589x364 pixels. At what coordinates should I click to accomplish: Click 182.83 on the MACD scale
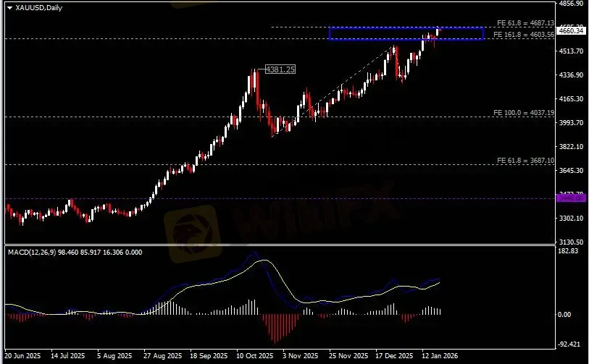point(568,251)
